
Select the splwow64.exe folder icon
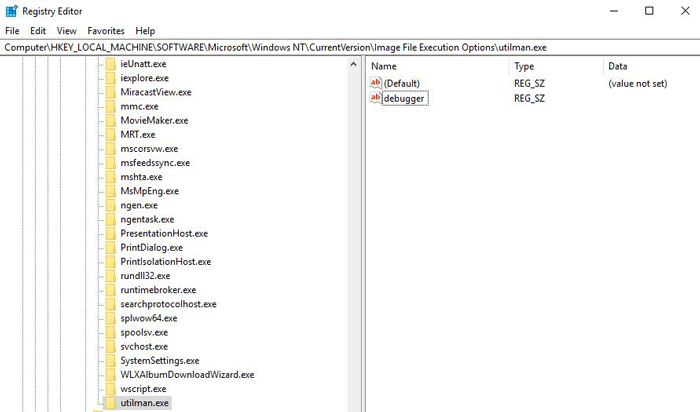(111, 318)
